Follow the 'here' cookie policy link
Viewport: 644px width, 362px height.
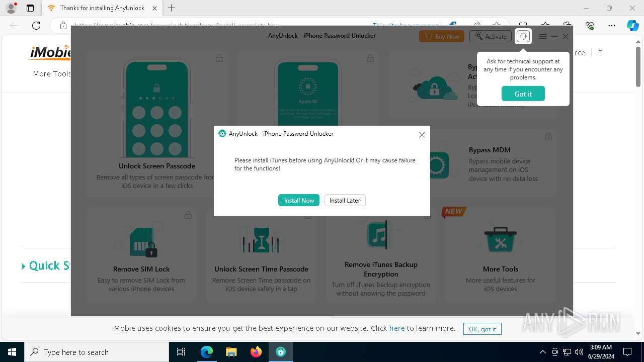[397, 328]
